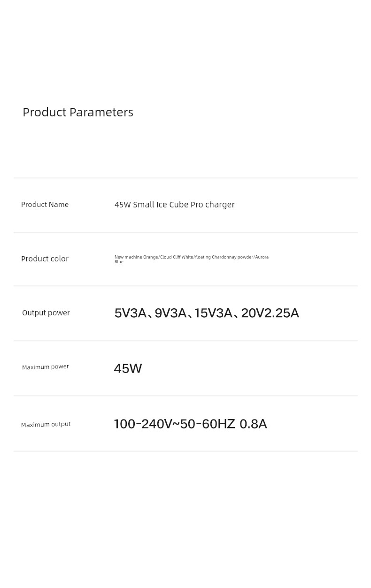Click the 45W Small Ice Cube Pro charger text
371x588 pixels.
(x=174, y=205)
